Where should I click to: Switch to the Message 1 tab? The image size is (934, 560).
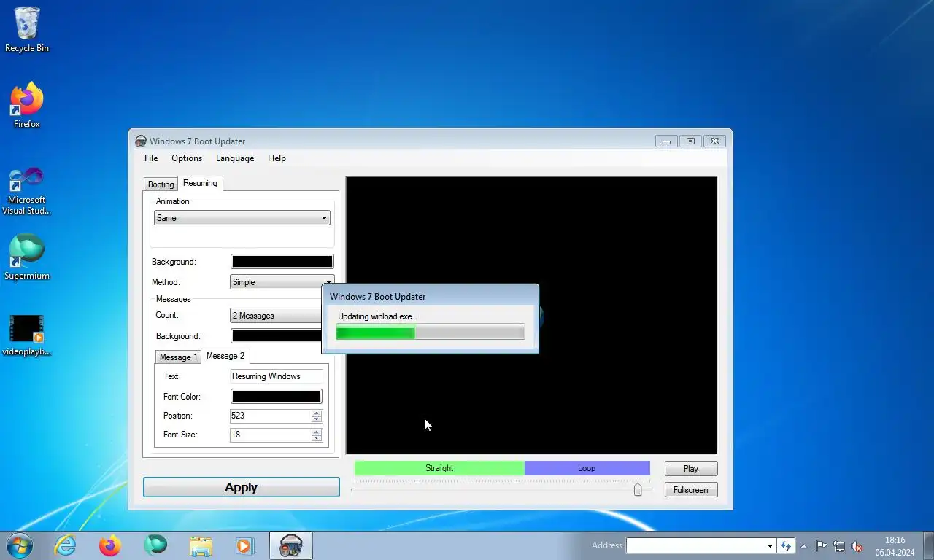178,357
